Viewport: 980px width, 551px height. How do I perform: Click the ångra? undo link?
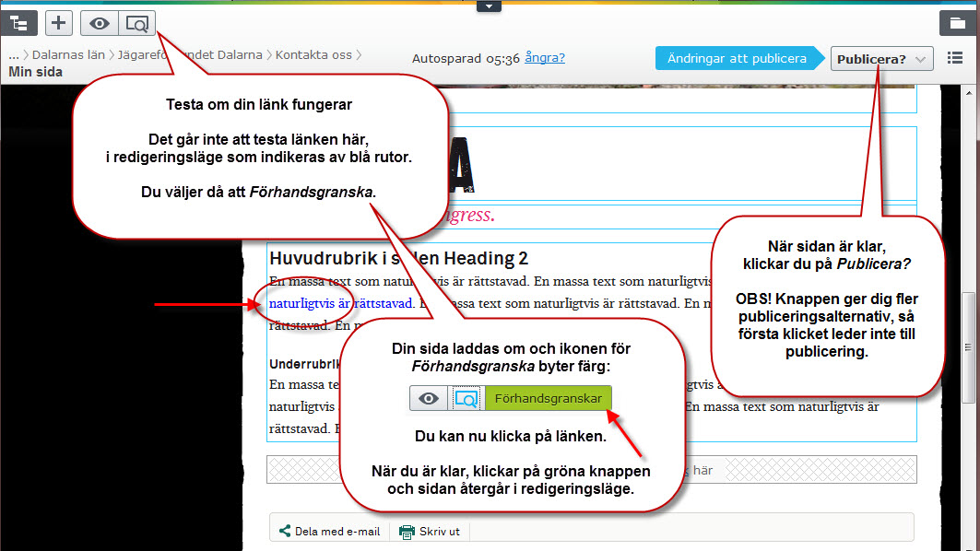(x=544, y=57)
